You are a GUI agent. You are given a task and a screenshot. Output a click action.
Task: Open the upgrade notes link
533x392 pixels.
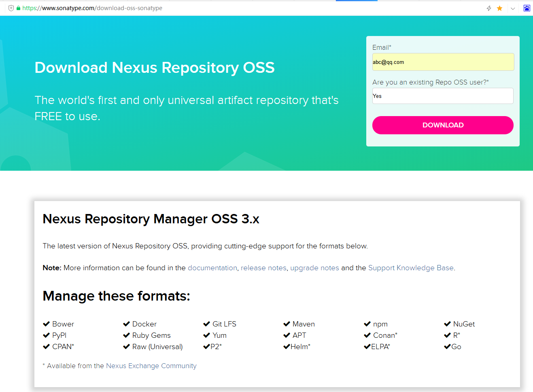tap(314, 268)
